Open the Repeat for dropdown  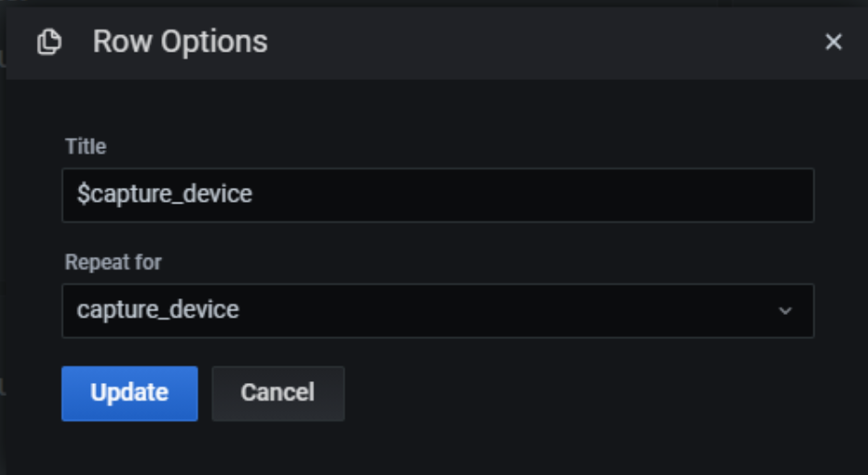(438, 310)
